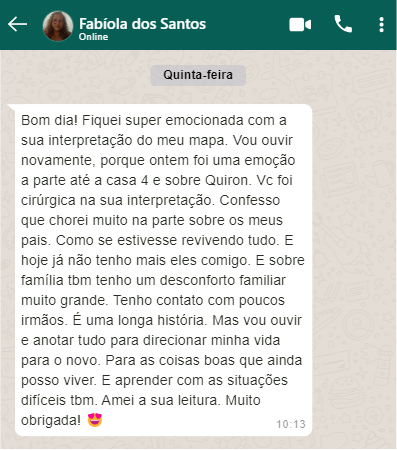
Task: Click the word irmãos in the message
Action: (44, 320)
